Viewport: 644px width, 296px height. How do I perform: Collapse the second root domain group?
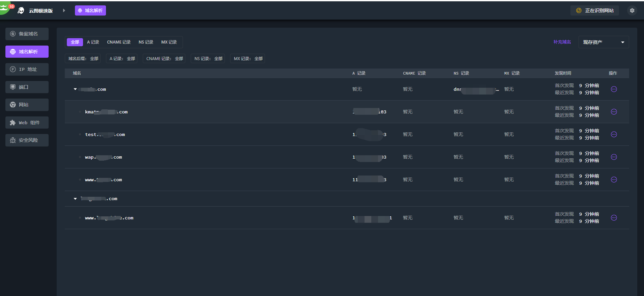75,199
